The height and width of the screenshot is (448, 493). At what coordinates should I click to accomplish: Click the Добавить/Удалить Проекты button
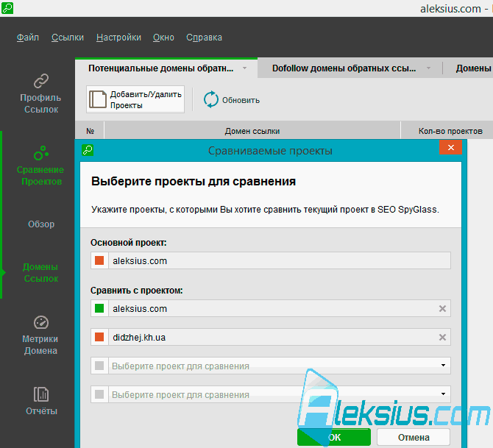click(135, 99)
